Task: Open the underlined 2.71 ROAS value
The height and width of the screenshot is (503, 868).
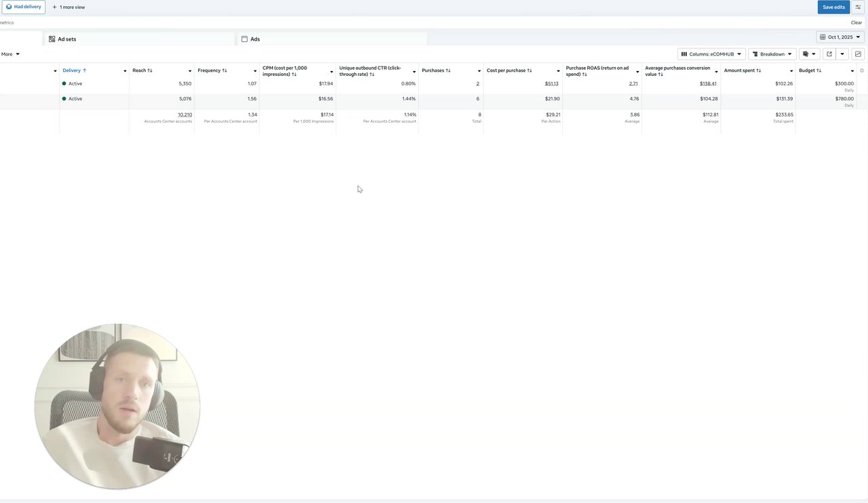Action: point(633,83)
